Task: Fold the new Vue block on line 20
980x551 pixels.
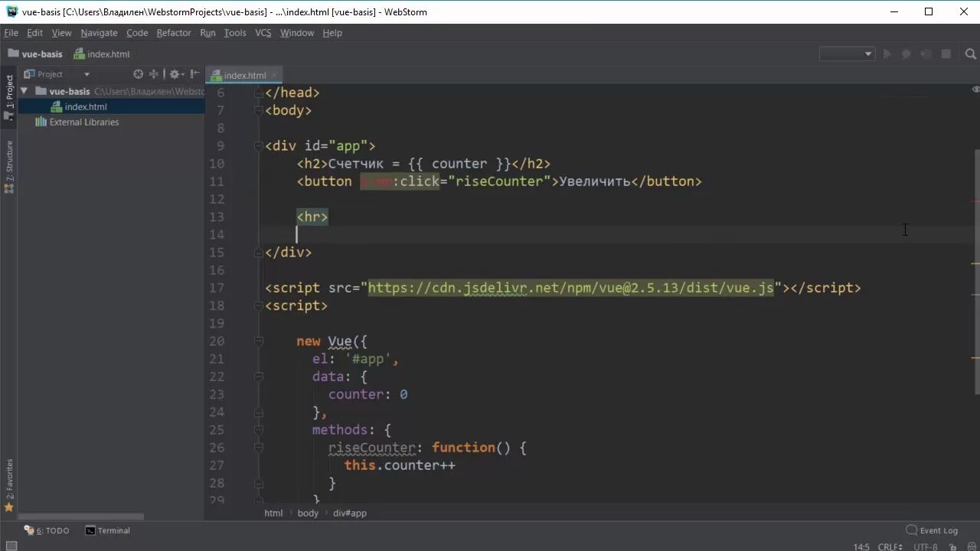Action: click(259, 341)
